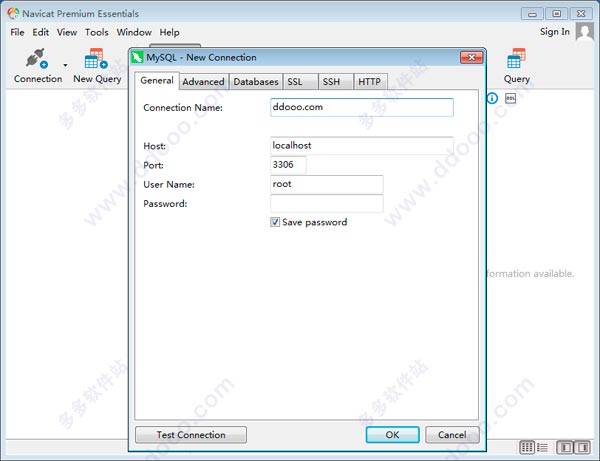Open the Tools menu

(96, 32)
